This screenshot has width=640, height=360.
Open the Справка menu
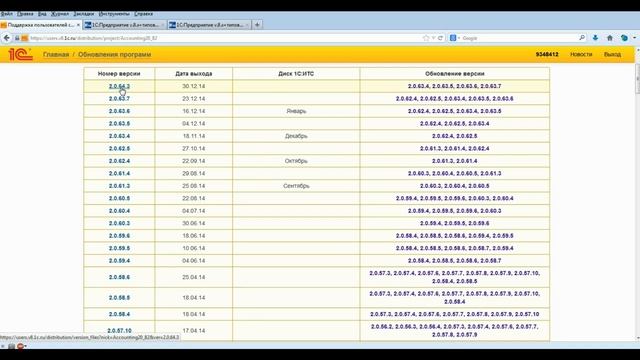pyautogui.click(x=143, y=14)
